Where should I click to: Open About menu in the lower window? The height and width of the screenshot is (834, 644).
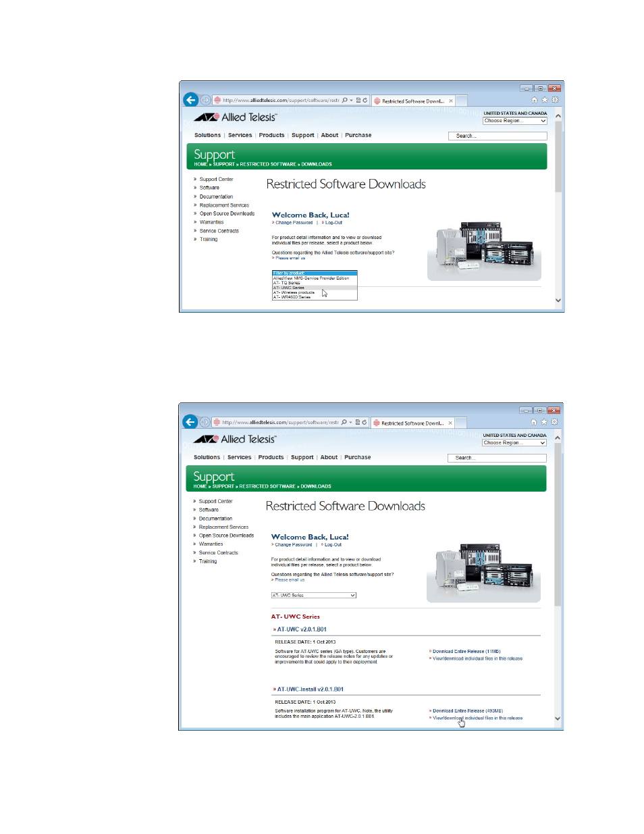[329, 457]
